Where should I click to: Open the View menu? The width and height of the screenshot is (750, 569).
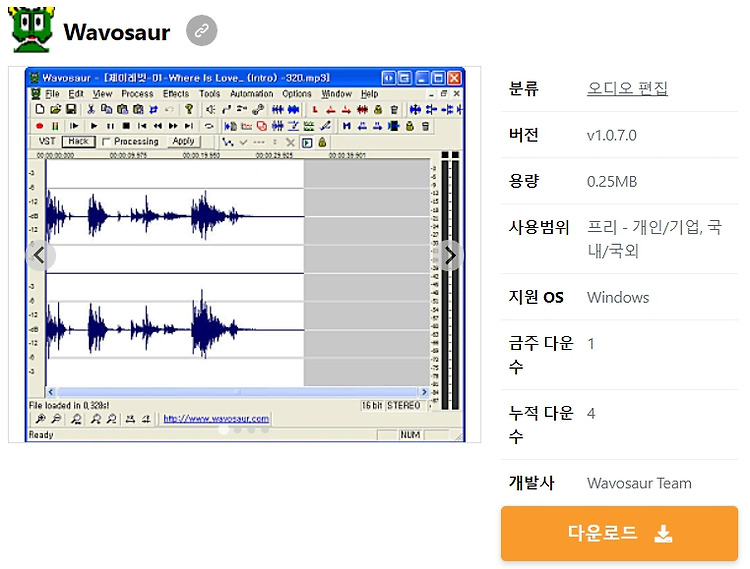point(102,94)
